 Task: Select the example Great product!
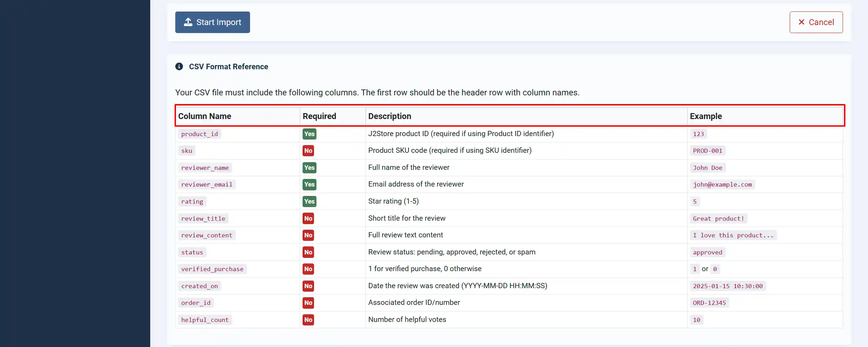(x=718, y=219)
